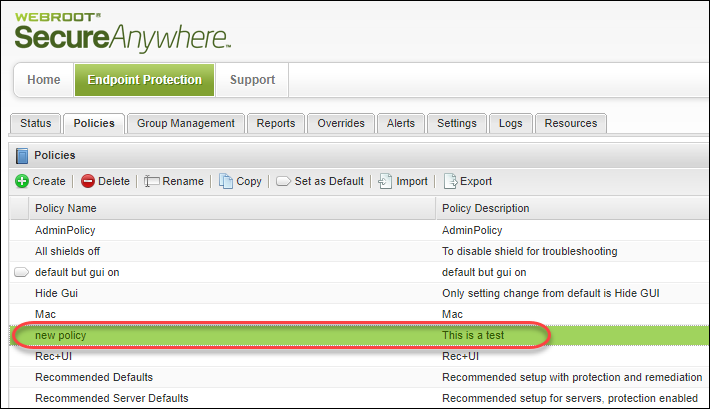This screenshot has width=710, height=409.
Task: Click the Export document icon
Action: click(x=450, y=181)
